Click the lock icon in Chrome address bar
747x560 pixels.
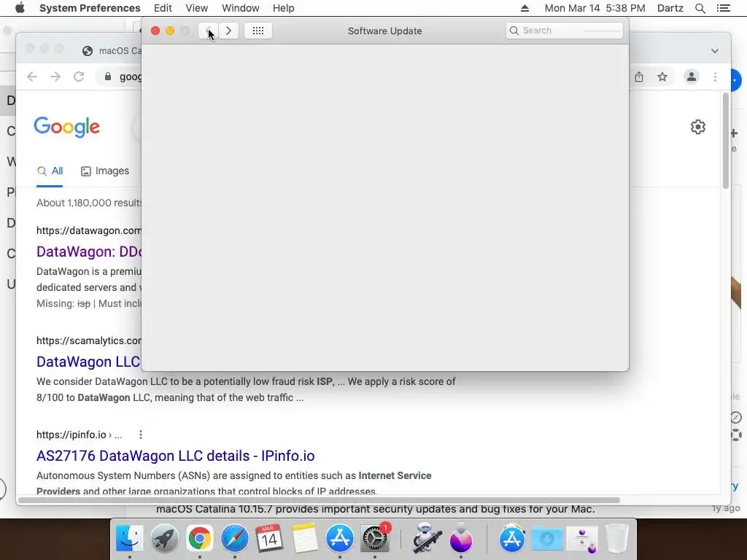tap(108, 77)
